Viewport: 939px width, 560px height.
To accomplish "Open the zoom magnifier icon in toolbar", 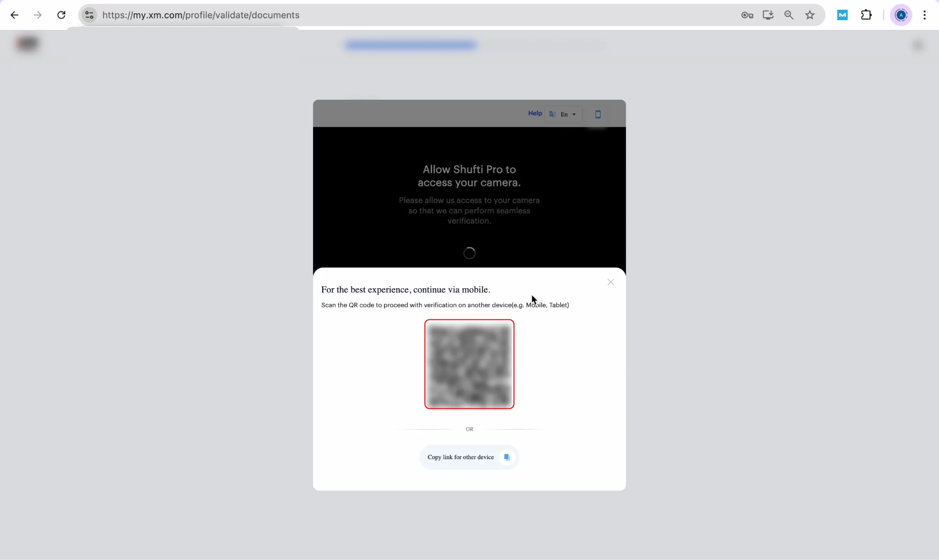I will [x=788, y=15].
